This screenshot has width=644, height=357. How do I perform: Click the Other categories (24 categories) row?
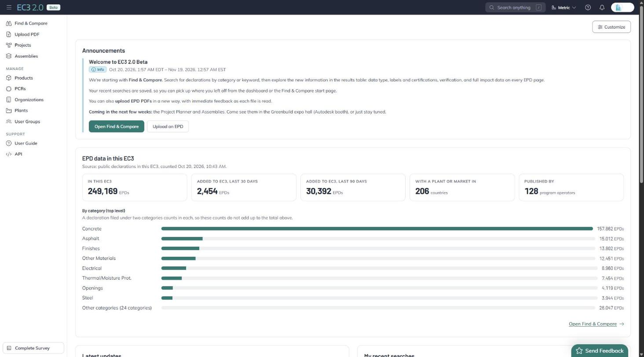coord(353,308)
